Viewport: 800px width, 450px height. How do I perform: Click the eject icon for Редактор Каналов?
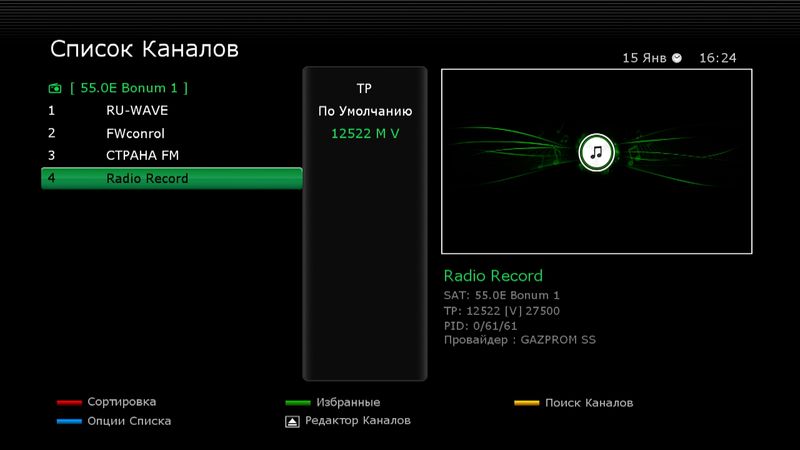tap(292, 421)
